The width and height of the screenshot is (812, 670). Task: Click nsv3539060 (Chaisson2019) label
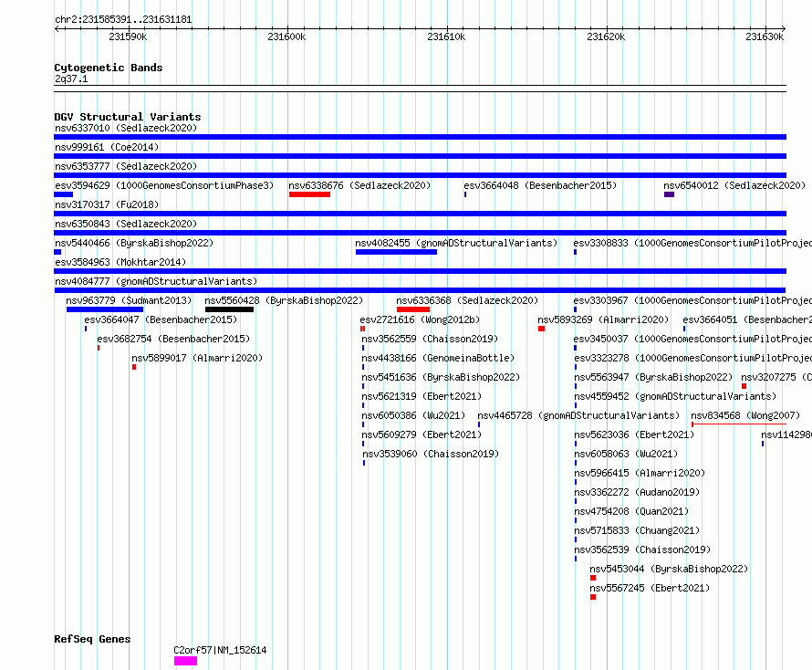click(431, 454)
